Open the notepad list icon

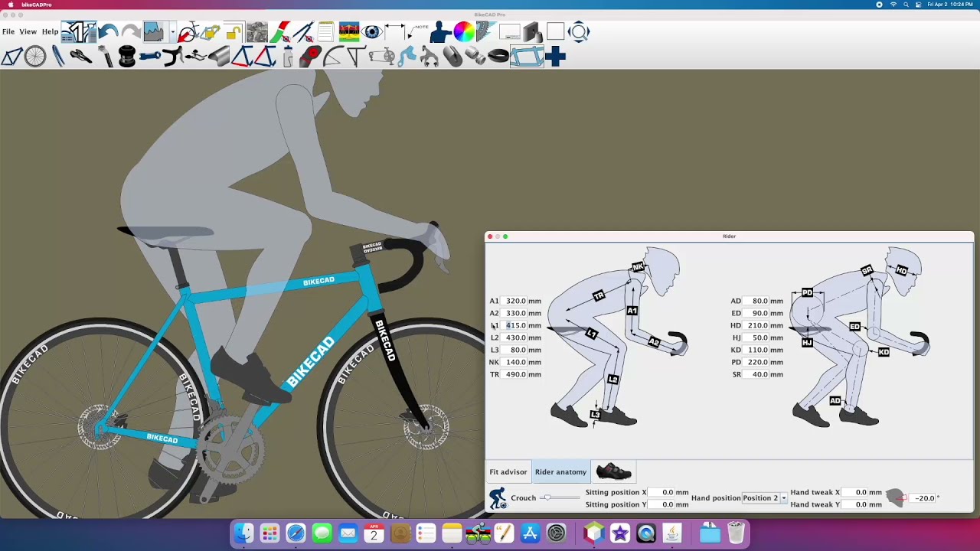325,32
